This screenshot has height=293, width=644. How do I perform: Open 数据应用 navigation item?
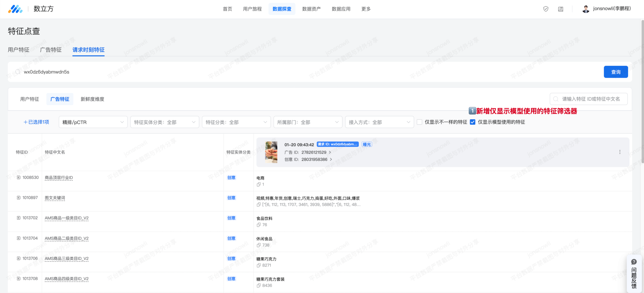pyautogui.click(x=341, y=9)
